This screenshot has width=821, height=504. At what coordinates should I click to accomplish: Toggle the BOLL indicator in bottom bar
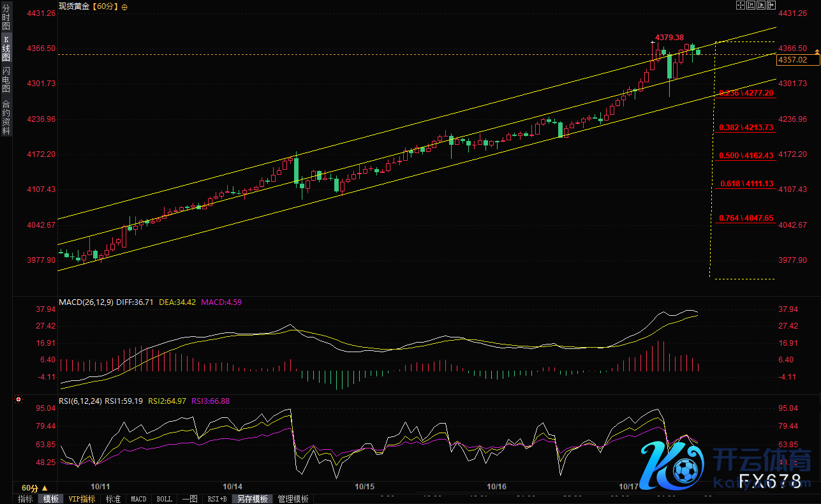click(164, 499)
